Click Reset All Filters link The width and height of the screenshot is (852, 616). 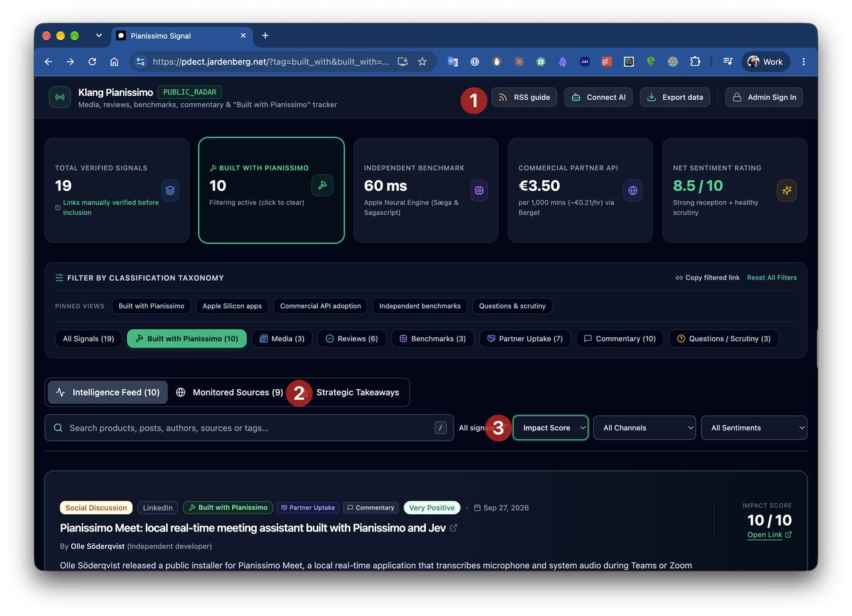pyautogui.click(x=771, y=277)
